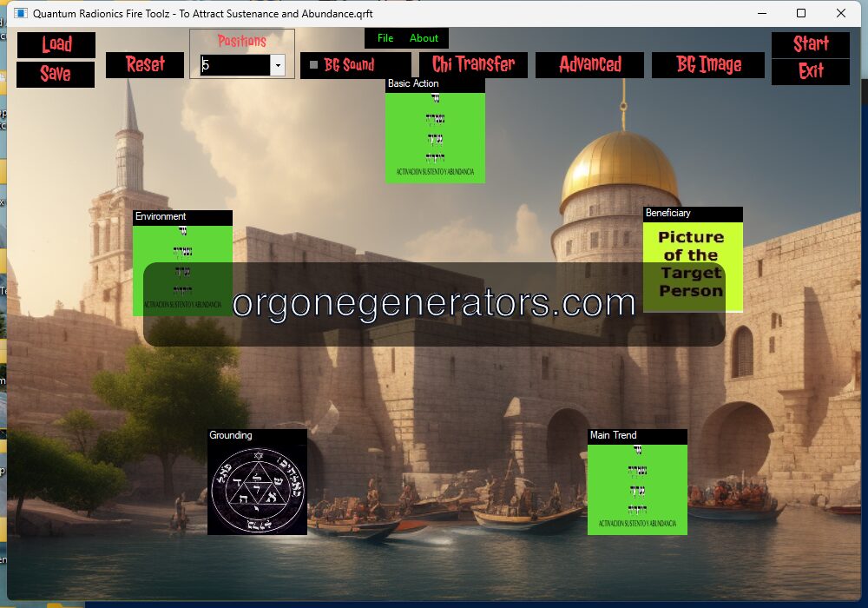The image size is (868, 608).
Task: Click the Main Trend label
Action: [613, 435]
